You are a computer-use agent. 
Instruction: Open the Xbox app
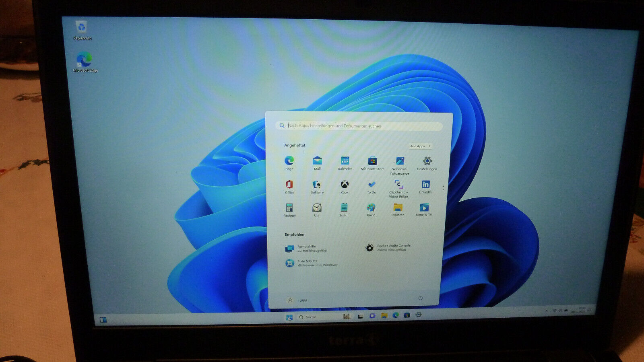(345, 187)
